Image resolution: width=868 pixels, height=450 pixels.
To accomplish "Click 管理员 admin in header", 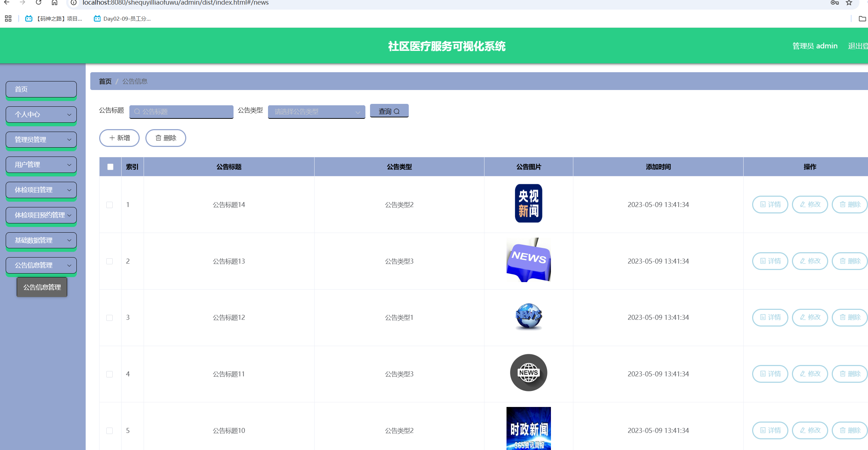I will pyautogui.click(x=815, y=46).
